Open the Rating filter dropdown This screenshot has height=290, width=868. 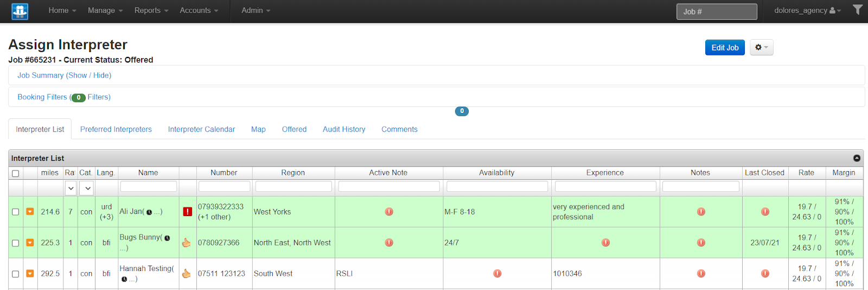[x=71, y=188]
